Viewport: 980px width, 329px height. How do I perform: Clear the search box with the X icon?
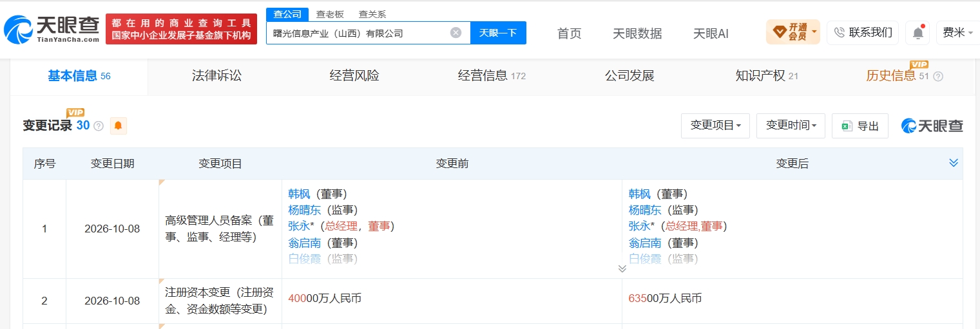coord(456,33)
